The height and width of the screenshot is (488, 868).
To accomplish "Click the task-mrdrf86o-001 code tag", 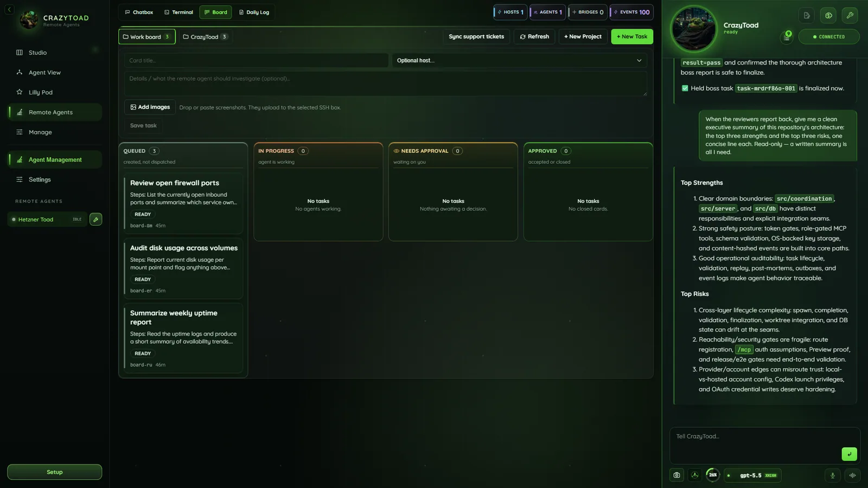I will tap(766, 88).
